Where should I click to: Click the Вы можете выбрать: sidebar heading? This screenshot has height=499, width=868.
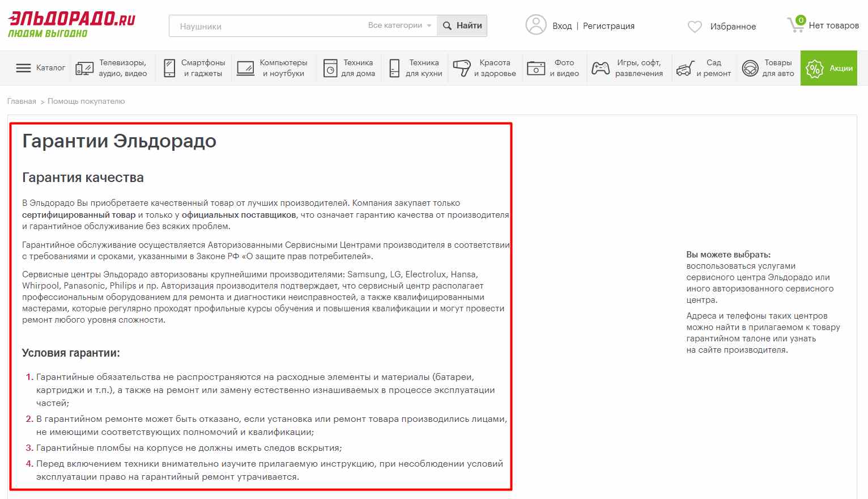728,255
